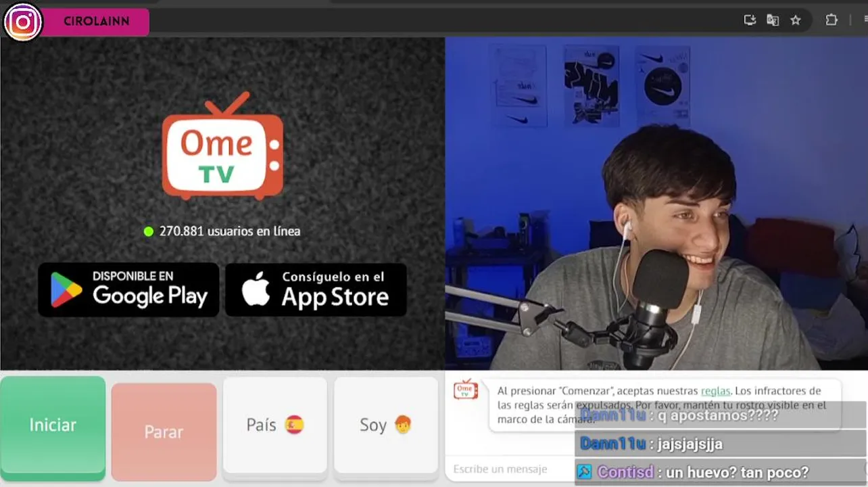The image size is (868, 487).
Task: Click the Instagram logo overlay
Action: tap(23, 22)
